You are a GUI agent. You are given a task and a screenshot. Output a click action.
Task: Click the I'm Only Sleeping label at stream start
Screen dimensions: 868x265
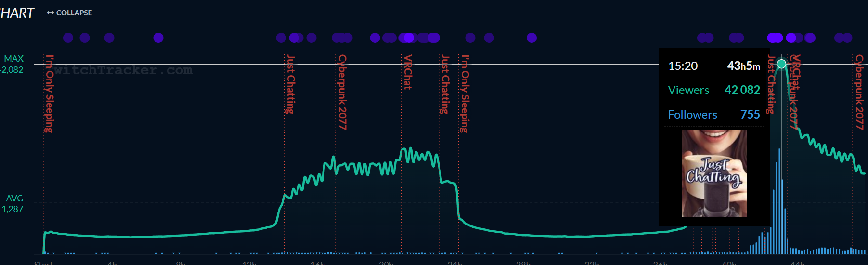tap(49, 94)
